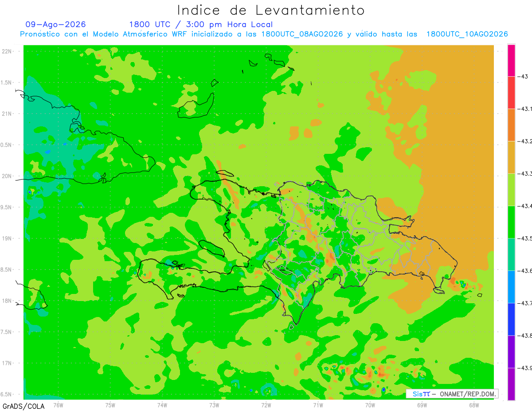
Task: Click the date '09-Ago-2026'
Action: coord(56,24)
